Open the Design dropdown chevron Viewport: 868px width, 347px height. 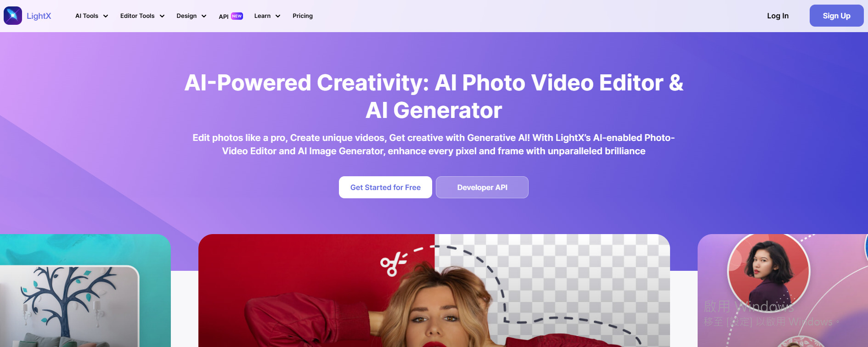(x=204, y=16)
